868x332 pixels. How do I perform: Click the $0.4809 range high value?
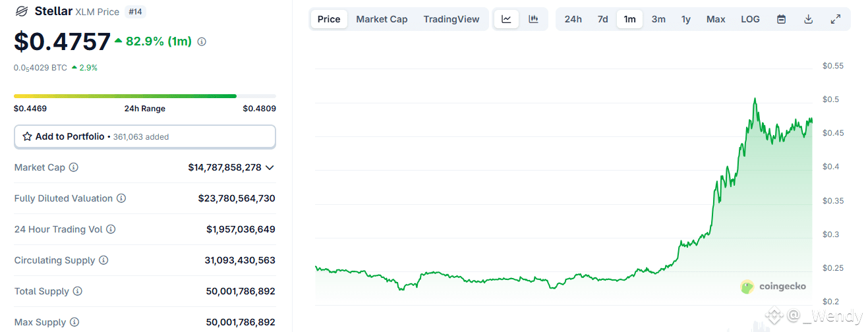[259, 109]
